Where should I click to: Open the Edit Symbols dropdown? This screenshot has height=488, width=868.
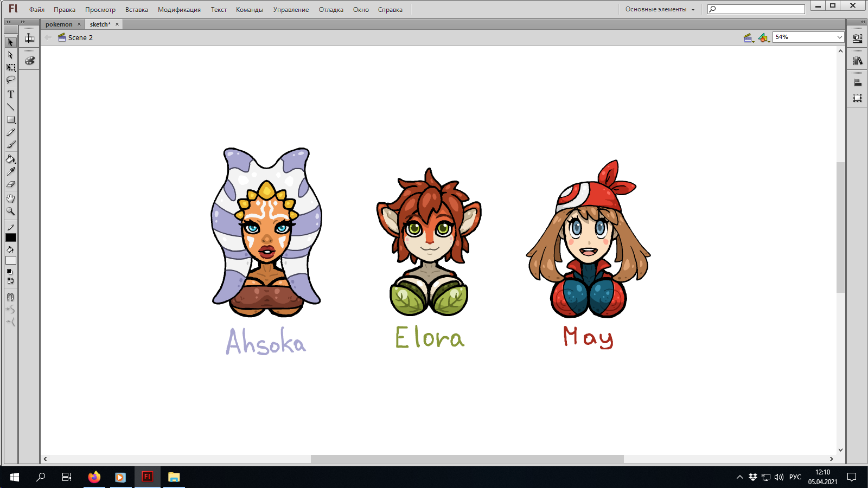click(764, 37)
